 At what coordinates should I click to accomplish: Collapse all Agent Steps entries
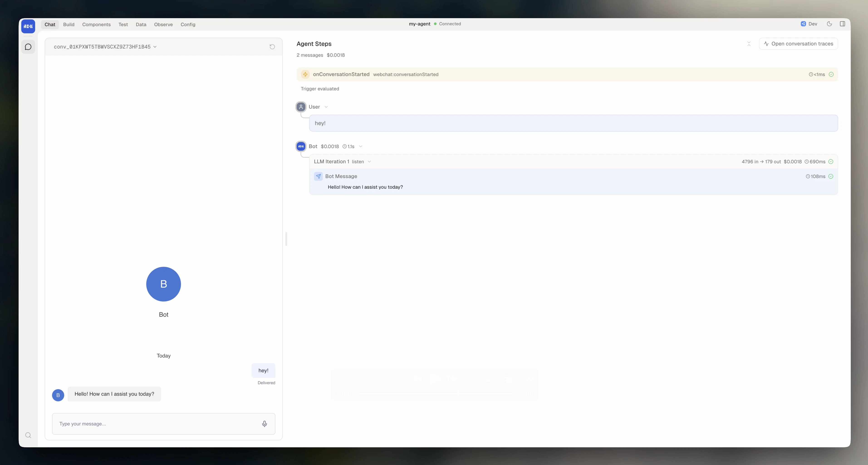coord(749,44)
